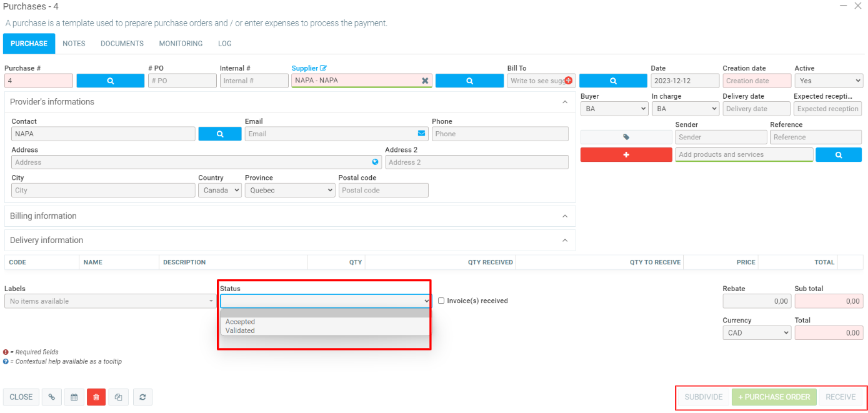This screenshot has width=868, height=413.
Task: Open the email envelope icon in Email field
Action: 421,133
